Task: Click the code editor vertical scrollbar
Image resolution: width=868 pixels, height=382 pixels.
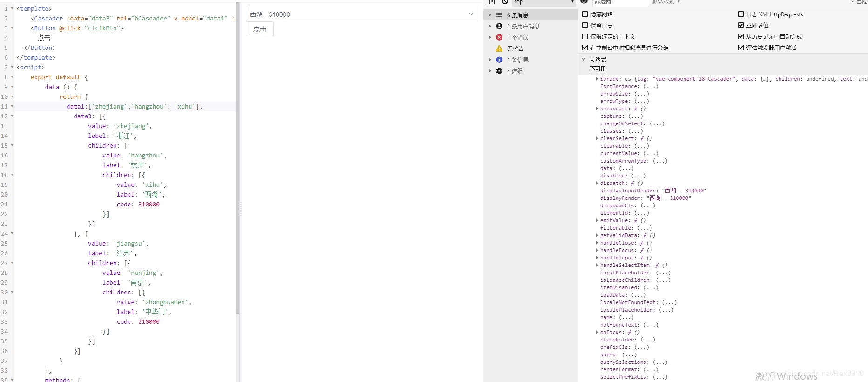Action: tap(237, 158)
